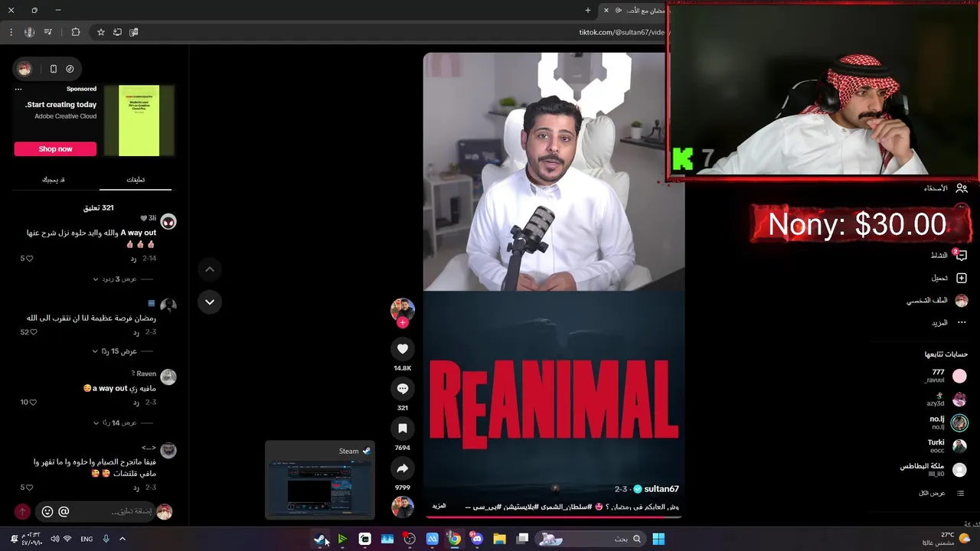Open the المزيد more sidebar item
The width and height of the screenshot is (980, 551).
pyautogui.click(x=949, y=323)
